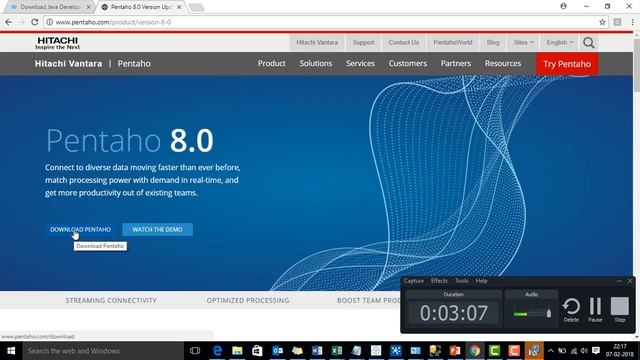640x360 pixels.
Task: Click the Chrome profile avatar icon
Action: point(563,6)
